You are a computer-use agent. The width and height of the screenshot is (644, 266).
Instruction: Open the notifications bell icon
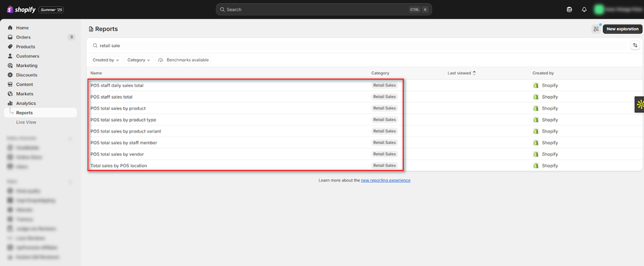point(584,10)
